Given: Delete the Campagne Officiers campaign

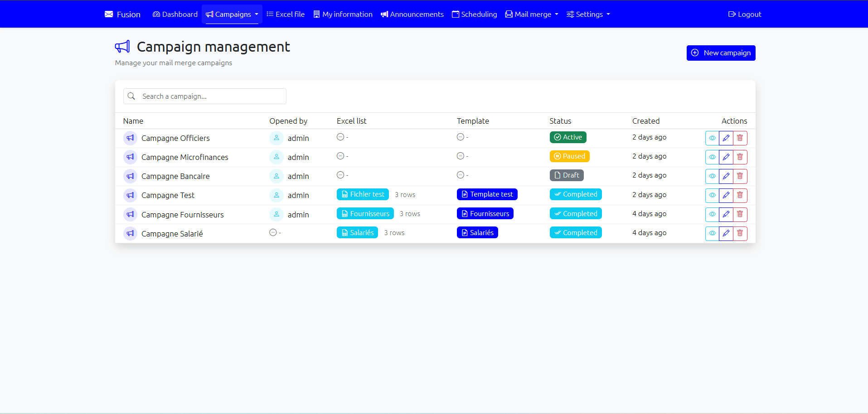Looking at the screenshot, I should (740, 138).
